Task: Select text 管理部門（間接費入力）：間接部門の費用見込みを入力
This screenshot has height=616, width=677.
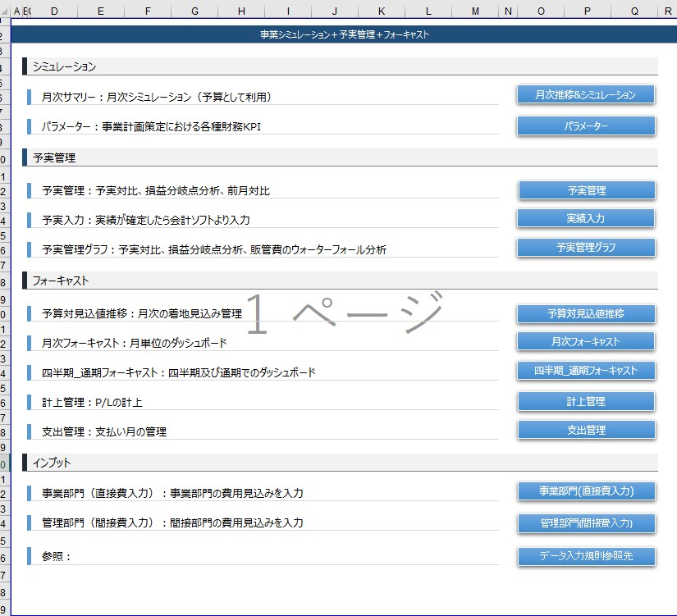Action: [x=172, y=522]
